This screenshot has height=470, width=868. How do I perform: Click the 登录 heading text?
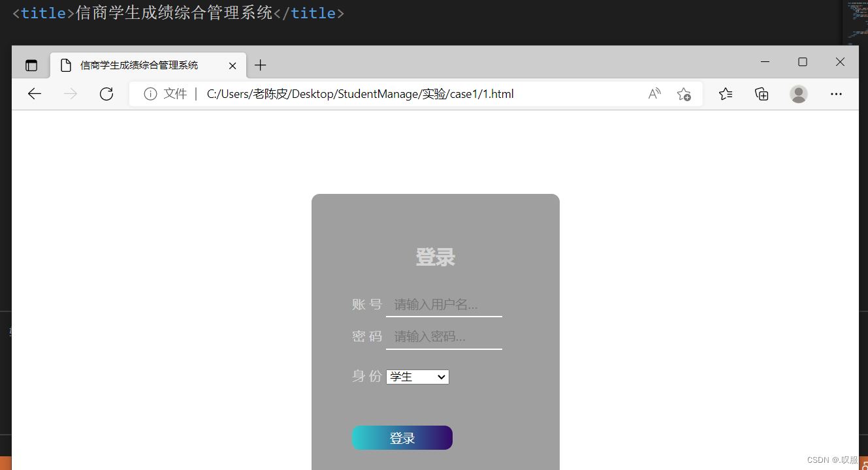(x=436, y=257)
